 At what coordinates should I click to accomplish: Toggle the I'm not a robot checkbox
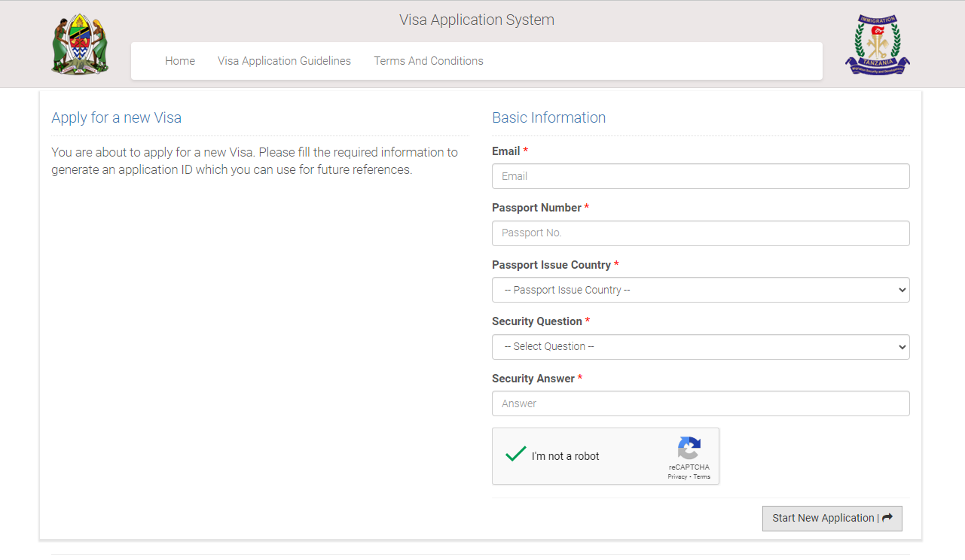516,454
